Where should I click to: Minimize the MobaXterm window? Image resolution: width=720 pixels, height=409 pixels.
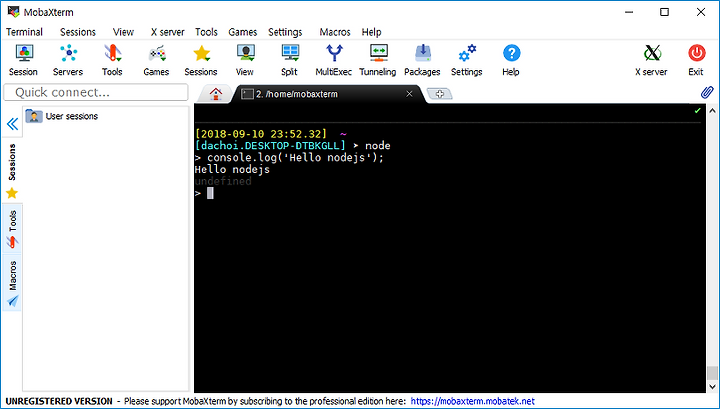629,12
